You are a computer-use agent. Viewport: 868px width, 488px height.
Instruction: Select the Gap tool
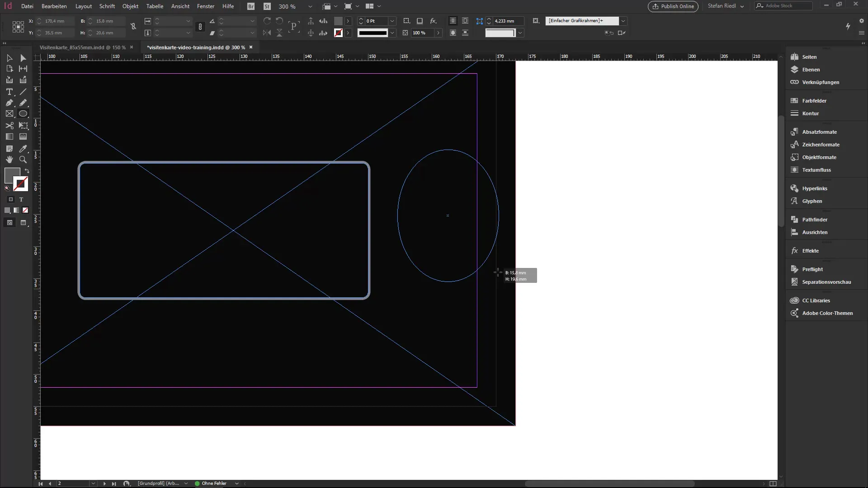click(x=23, y=69)
